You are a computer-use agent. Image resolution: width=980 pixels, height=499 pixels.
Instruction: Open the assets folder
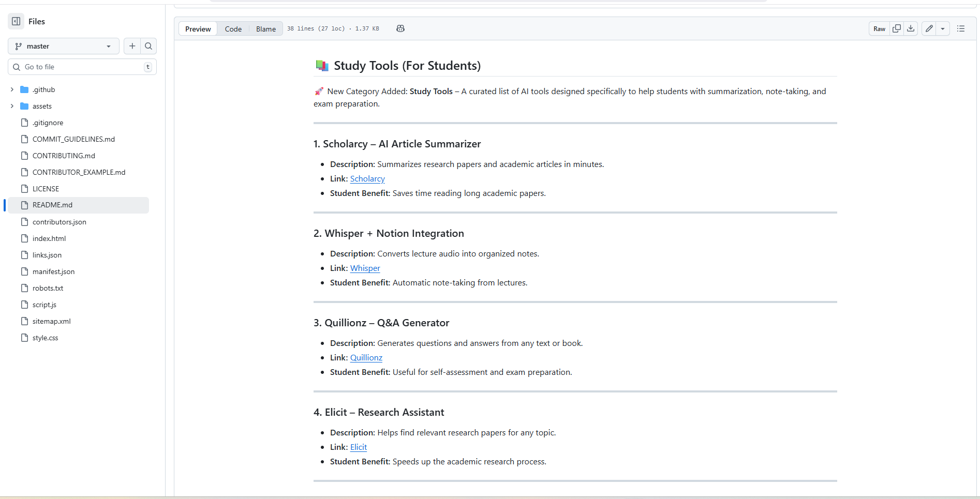tap(42, 106)
